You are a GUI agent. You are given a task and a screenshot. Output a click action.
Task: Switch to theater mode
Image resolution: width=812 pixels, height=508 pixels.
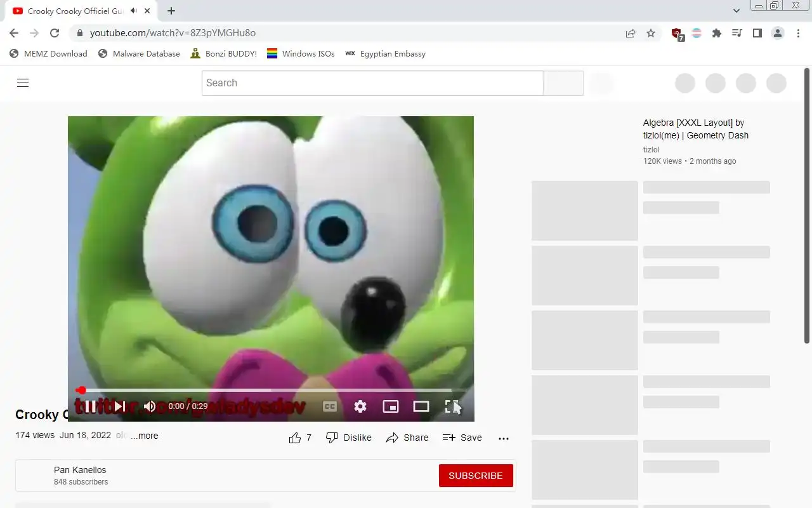click(x=421, y=406)
